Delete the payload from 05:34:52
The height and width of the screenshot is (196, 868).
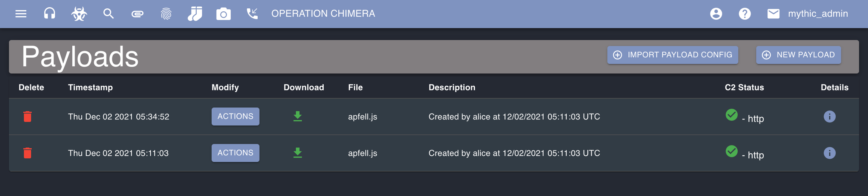(28, 116)
